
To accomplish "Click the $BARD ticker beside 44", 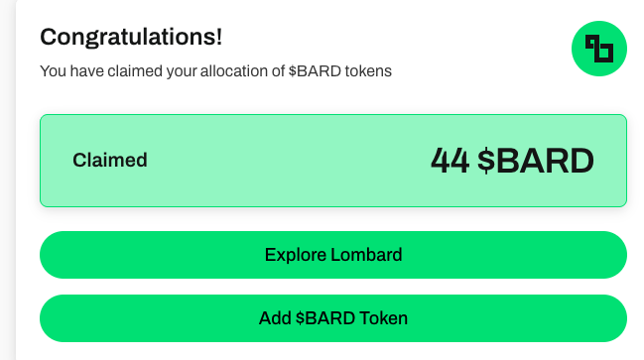I will pyautogui.click(x=536, y=161).
